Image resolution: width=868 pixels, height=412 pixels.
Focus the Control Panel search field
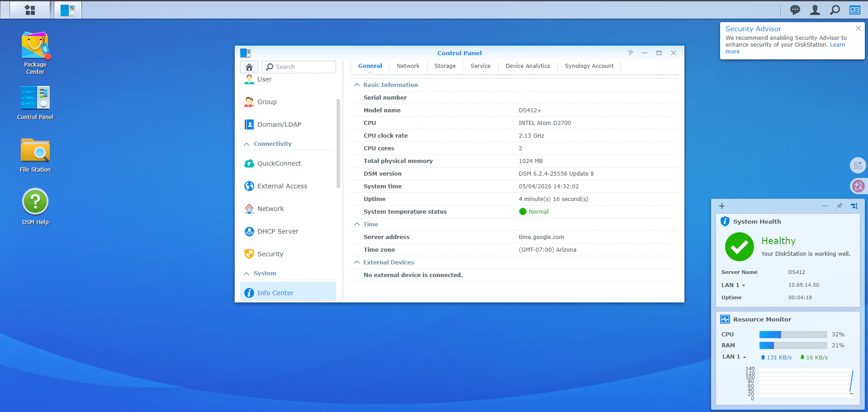(299, 67)
